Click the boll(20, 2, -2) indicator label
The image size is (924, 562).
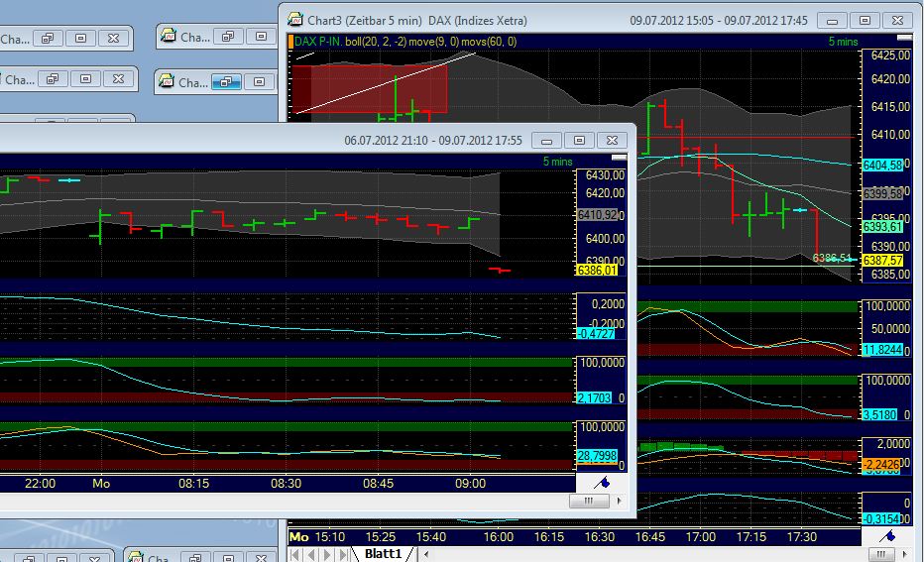(376, 42)
